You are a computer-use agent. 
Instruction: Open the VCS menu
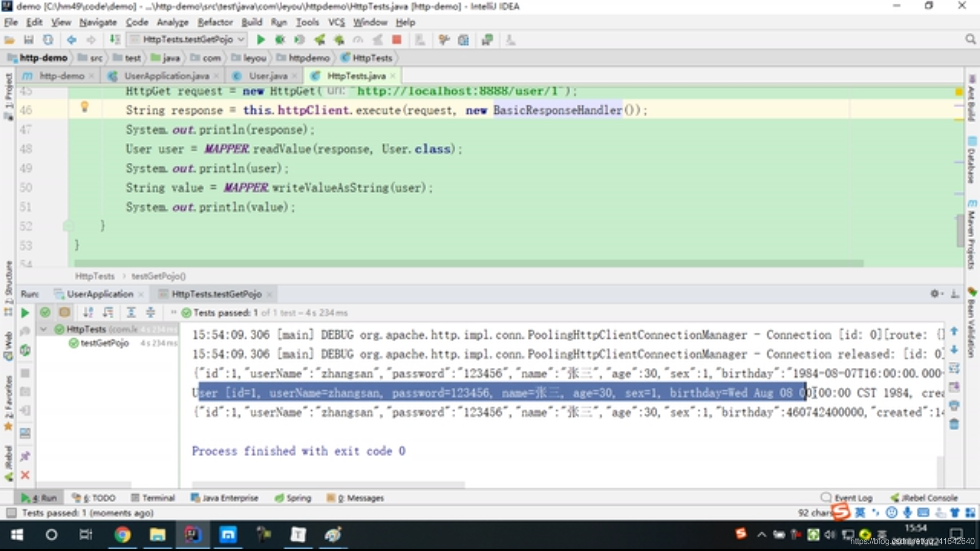tap(336, 22)
